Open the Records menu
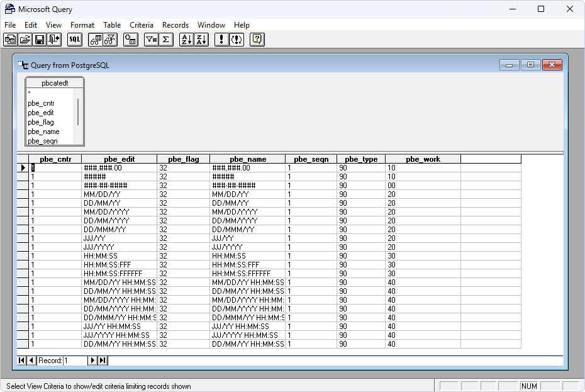 tap(175, 25)
